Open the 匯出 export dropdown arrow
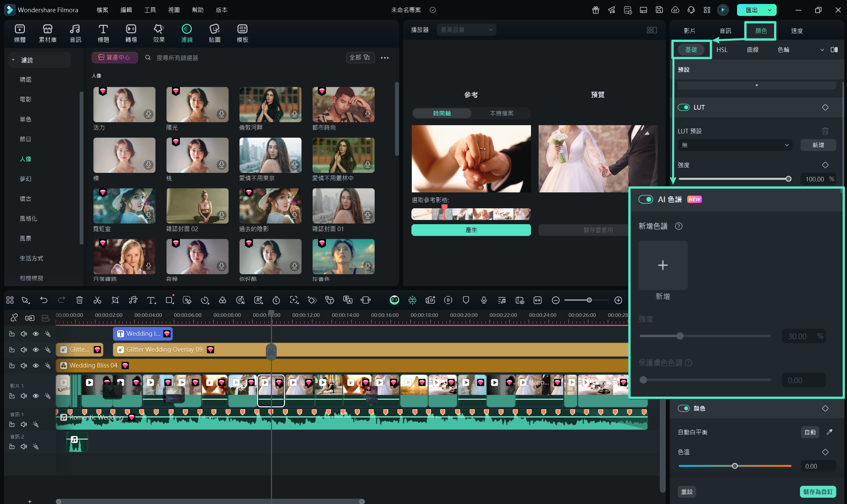Image resolution: width=847 pixels, height=504 pixels. 769,10
